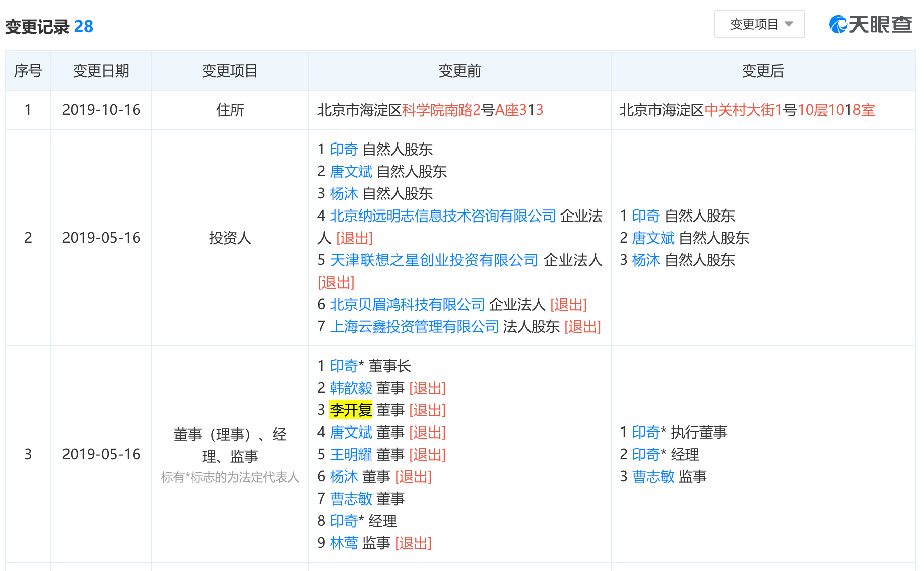Screen dimensions: 924x571
Task: Select the 住所 change item cell
Action: coord(230,110)
